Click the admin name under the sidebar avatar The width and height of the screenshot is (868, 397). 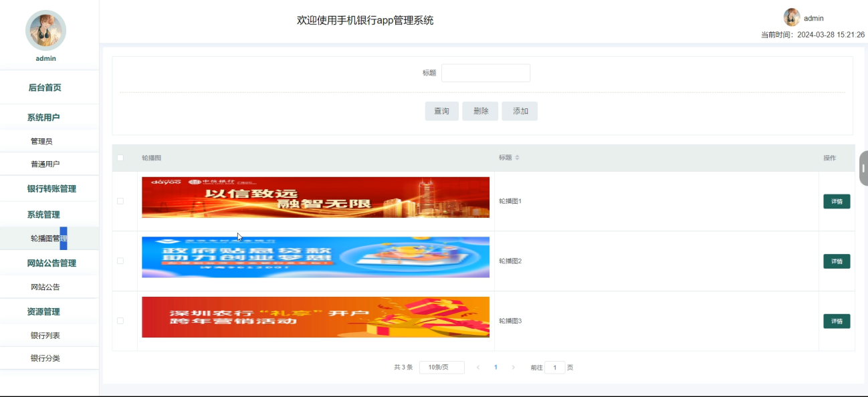pyautogui.click(x=45, y=59)
